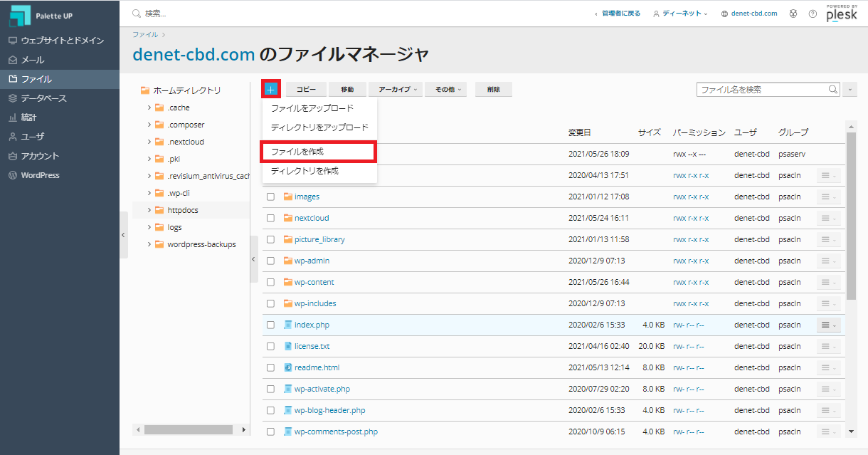This screenshot has width=868, height=455.
Task: Expand the .composer tree folder
Action: point(149,125)
